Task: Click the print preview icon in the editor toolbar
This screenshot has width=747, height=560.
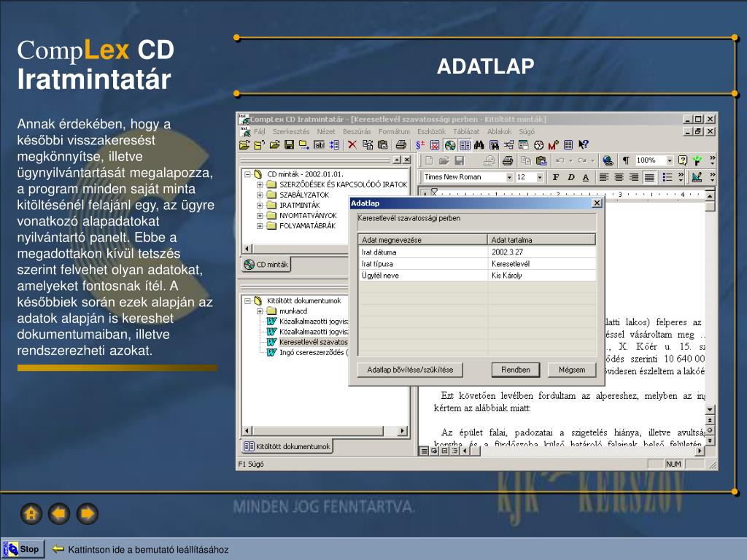Action: coord(489,160)
